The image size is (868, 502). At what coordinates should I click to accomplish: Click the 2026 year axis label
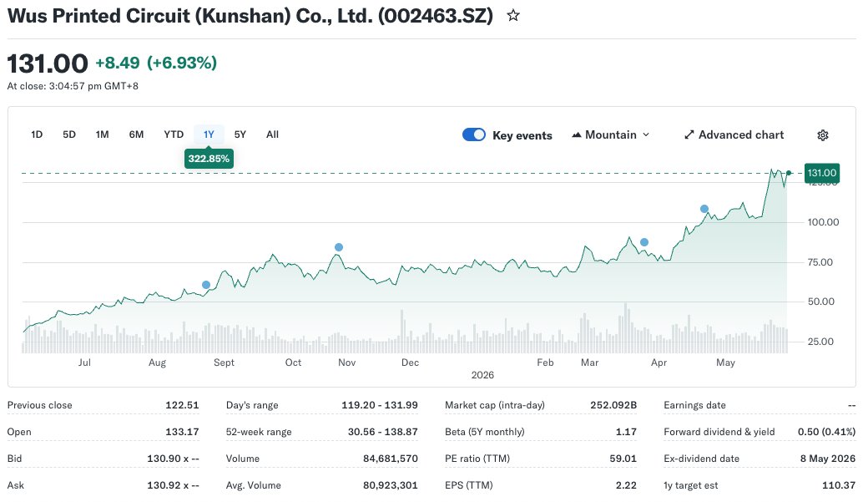482,375
